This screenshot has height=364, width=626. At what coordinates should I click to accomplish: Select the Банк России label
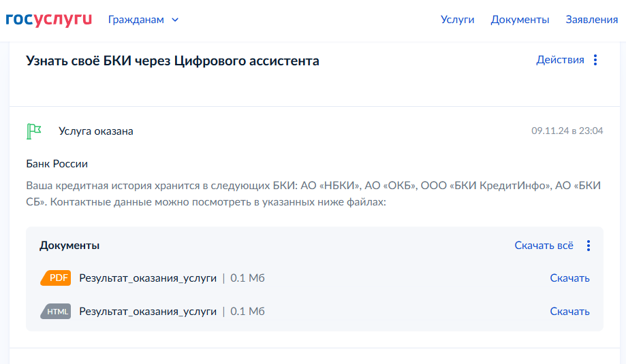point(57,164)
